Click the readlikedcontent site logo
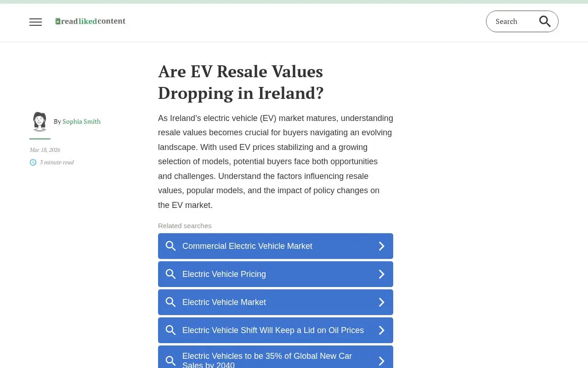The width and height of the screenshot is (588, 368). click(90, 21)
